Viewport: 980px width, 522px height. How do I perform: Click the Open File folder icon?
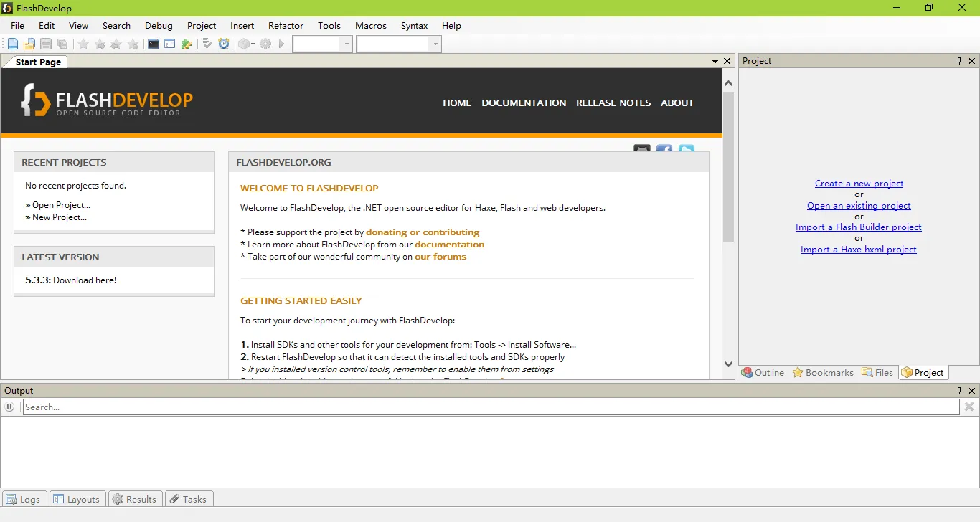(29, 44)
